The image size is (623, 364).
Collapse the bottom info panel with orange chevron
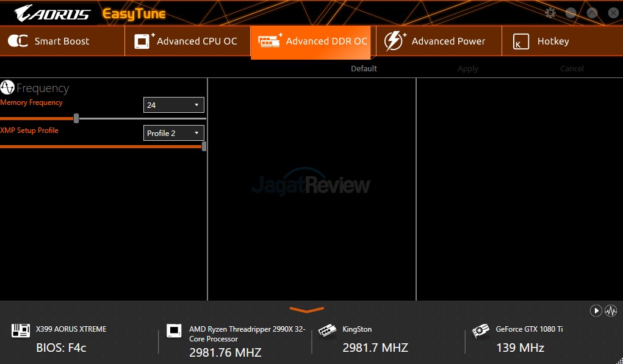pos(306,310)
